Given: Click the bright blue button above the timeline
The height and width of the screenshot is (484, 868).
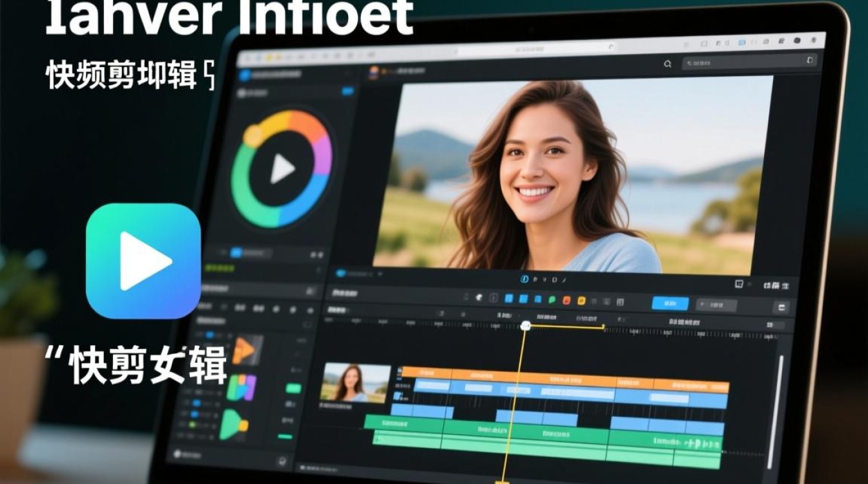Looking at the screenshot, I should 670,303.
